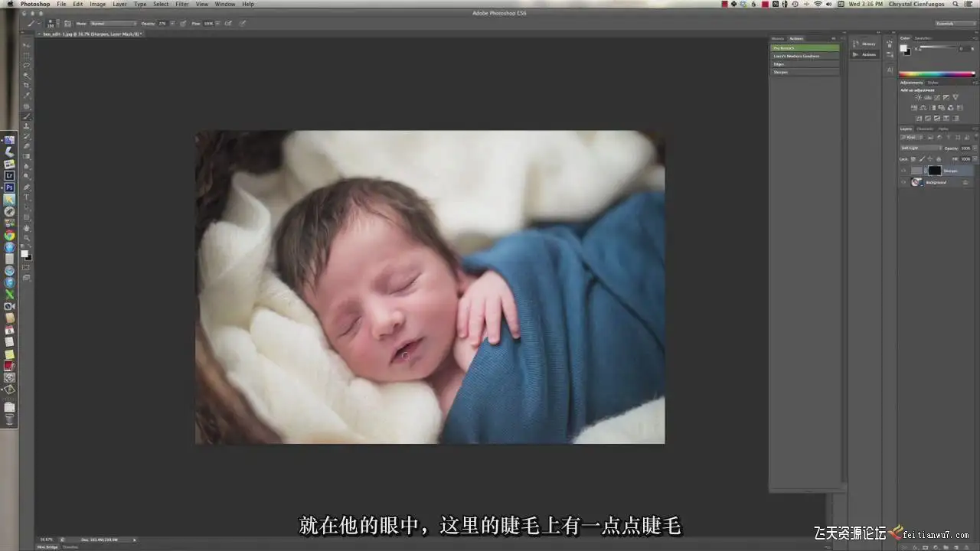
Task: Lock layer position in Layers panel
Action: [929, 159]
